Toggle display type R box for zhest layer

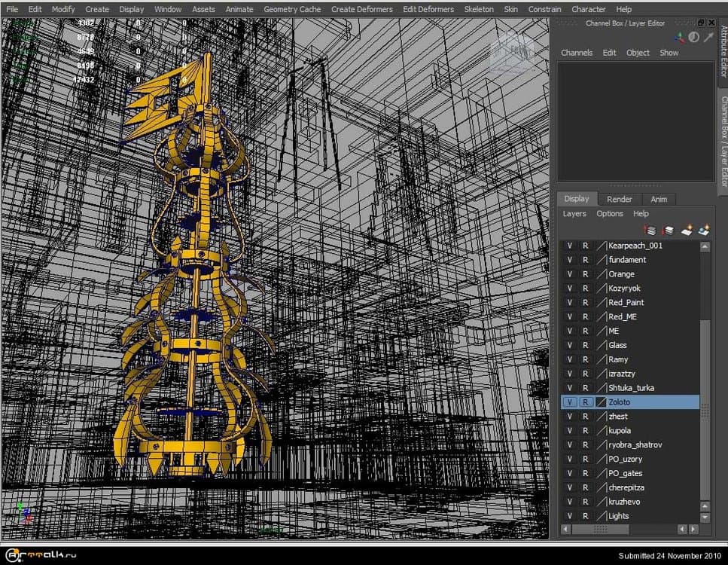(586, 417)
